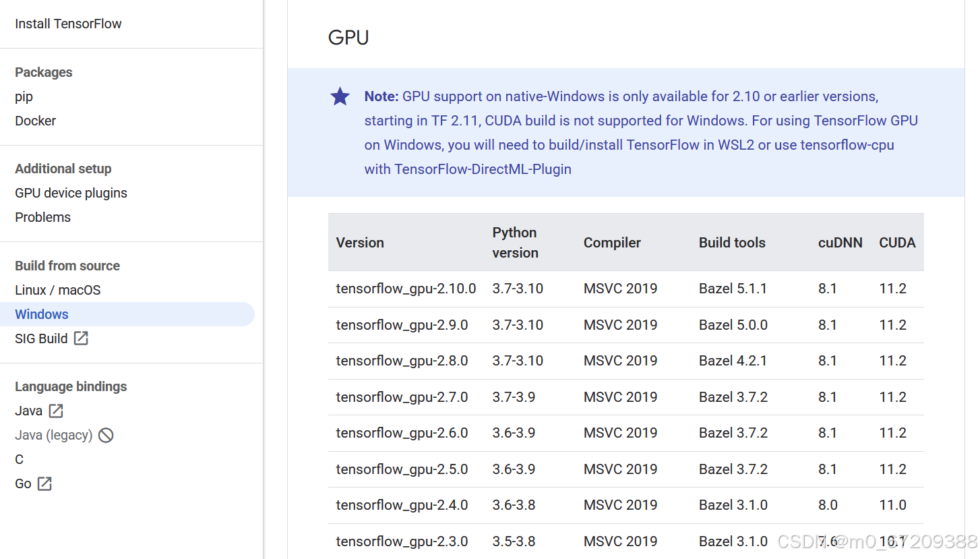Click the external link icon next to Java

pyautogui.click(x=56, y=411)
